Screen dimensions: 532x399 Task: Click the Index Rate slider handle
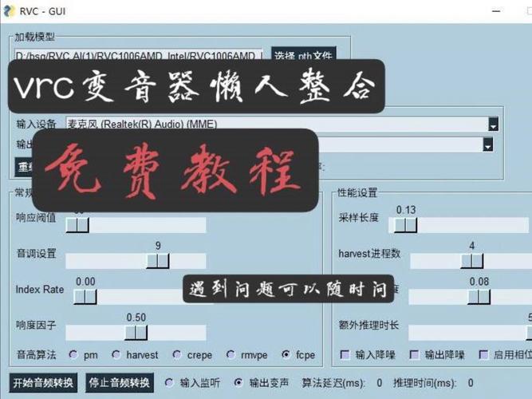pos(85,297)
